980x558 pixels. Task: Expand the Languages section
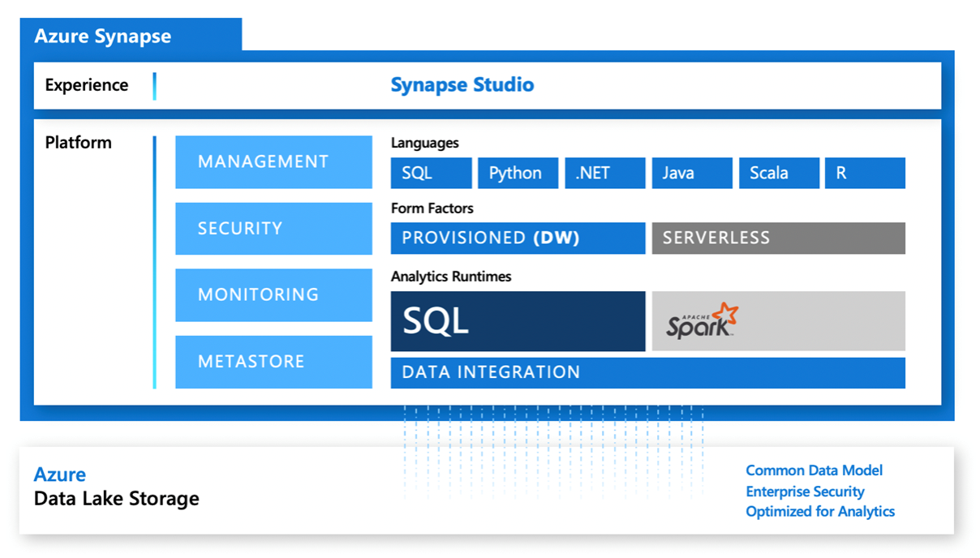click(426, 143)
